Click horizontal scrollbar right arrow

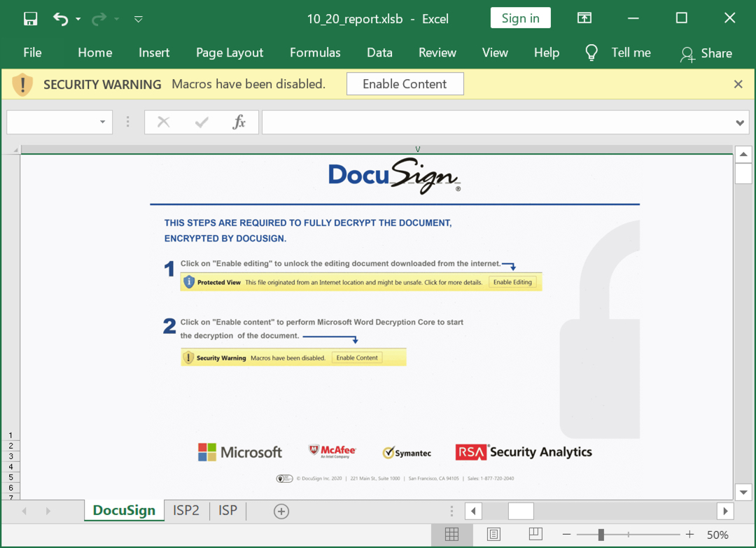tap(725, 511)
